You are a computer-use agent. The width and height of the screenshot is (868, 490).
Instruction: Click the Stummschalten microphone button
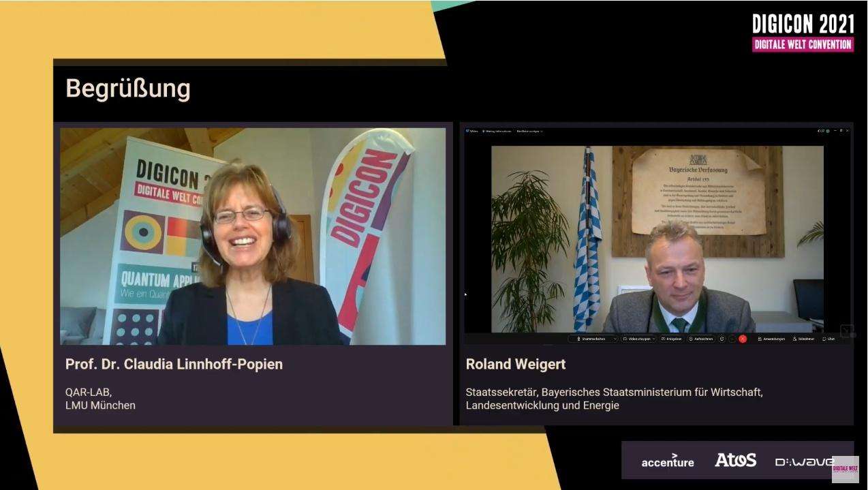tap(590, 339)
